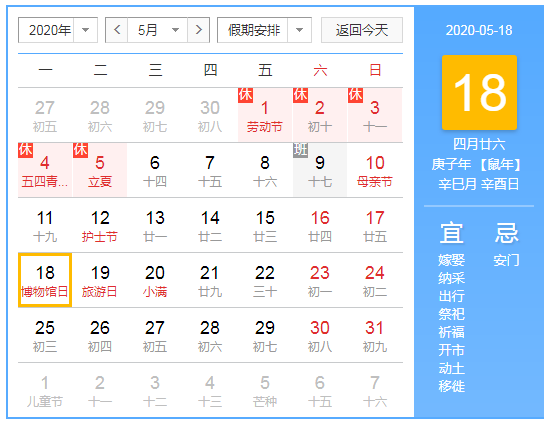Select red May 30 初八

(x=320, y=335)
